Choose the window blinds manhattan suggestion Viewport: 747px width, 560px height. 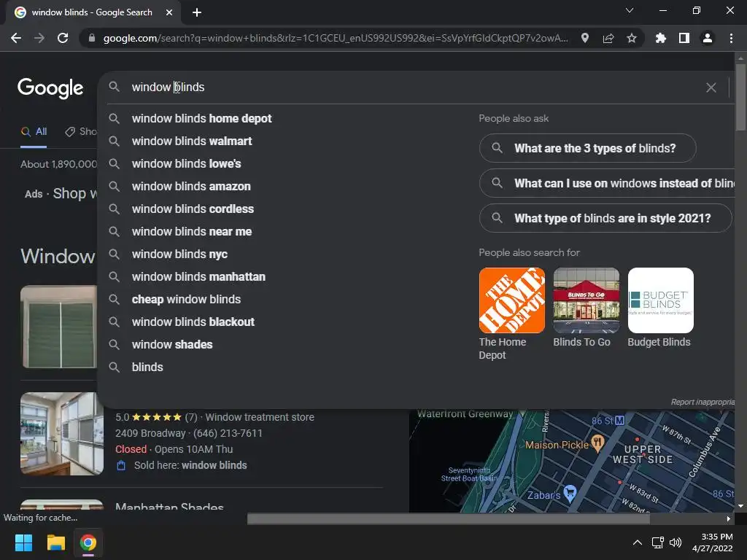pyautogui.click(x=198, y=276)
